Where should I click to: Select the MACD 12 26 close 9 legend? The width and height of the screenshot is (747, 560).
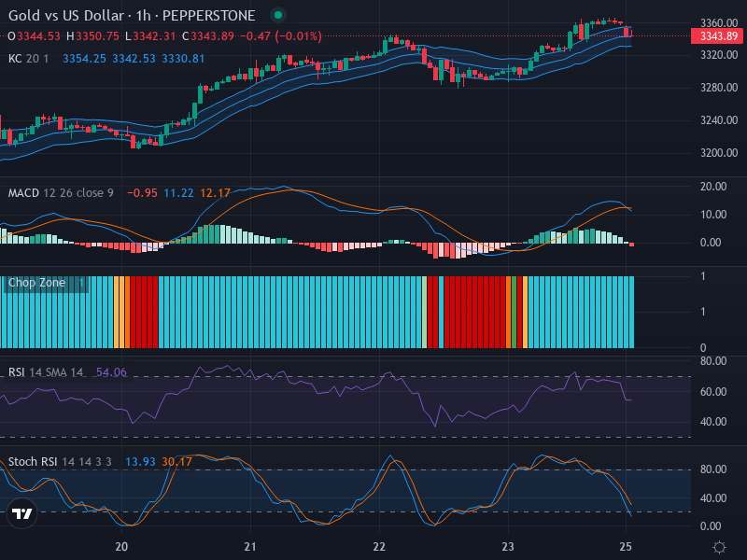click(x=61, y=193)
